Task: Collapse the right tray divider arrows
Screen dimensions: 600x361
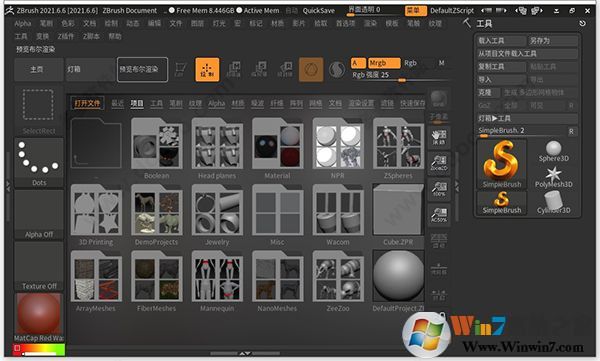Action: [x=457, y=187]
